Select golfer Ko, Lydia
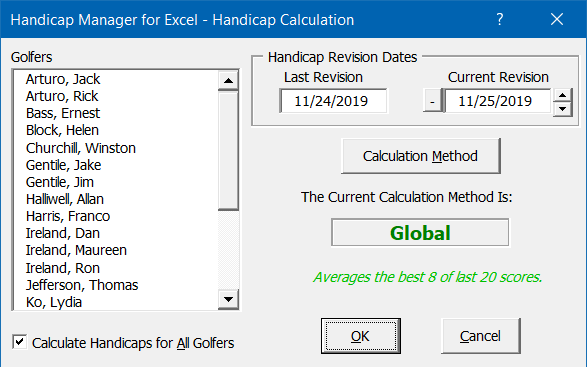The image size is (587, 367). tap(116, 302)
